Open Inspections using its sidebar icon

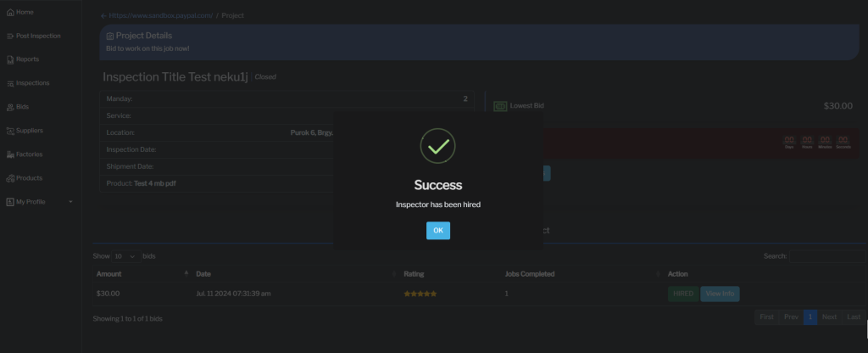pos(10,83)
